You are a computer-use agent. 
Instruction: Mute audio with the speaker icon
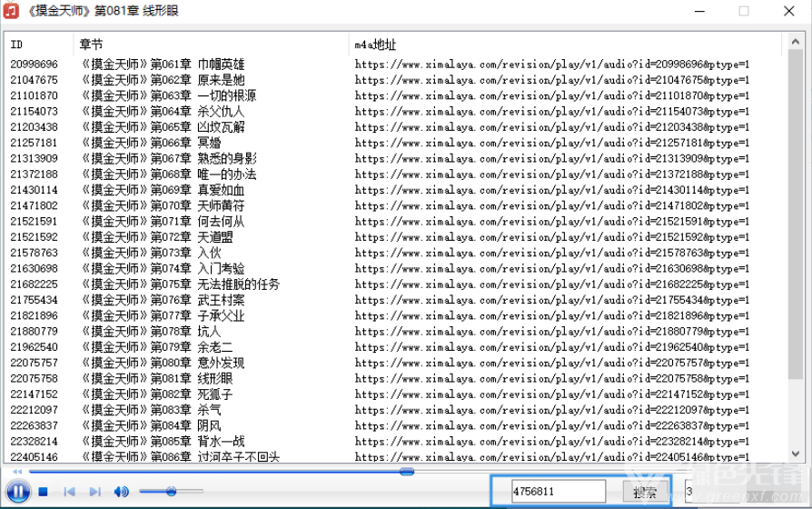coord(122,492)
